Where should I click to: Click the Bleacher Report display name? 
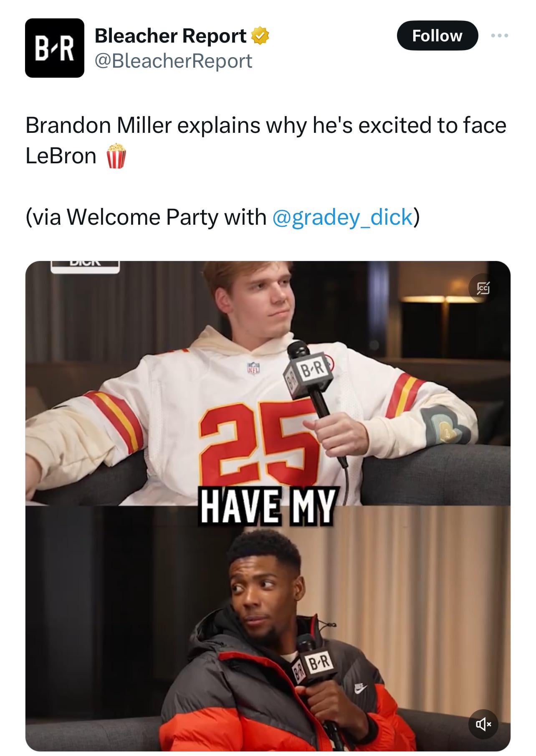(170, 36)
